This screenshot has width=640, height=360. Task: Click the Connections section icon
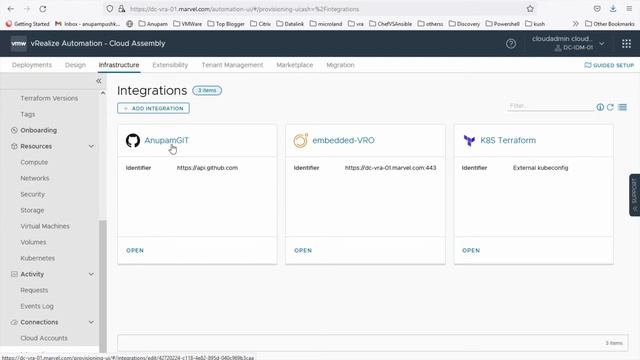click(14, 322)
